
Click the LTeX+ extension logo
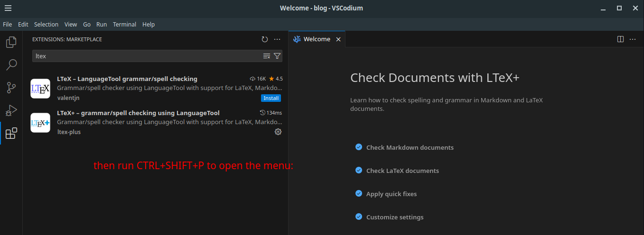click(40, 123)
